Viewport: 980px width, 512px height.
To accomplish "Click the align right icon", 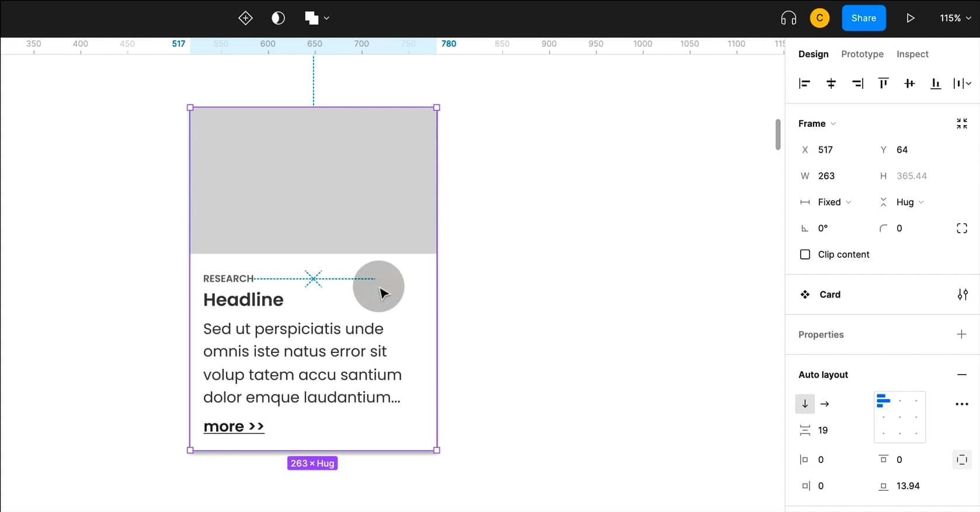I will coord(857,84).
